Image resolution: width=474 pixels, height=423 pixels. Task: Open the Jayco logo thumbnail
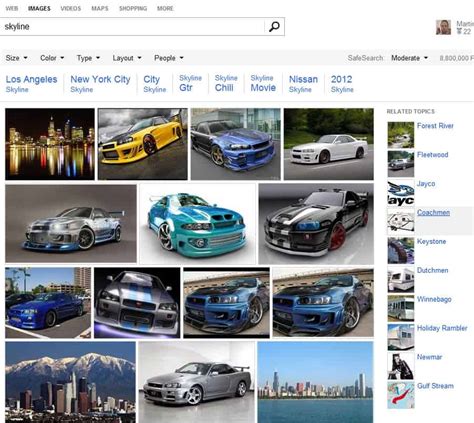coord(401,193)
